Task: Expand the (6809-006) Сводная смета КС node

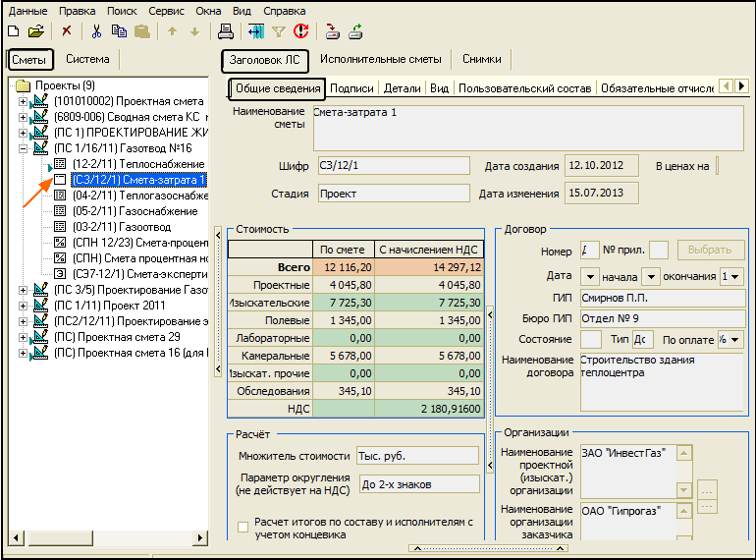Action: pos(23,117)
